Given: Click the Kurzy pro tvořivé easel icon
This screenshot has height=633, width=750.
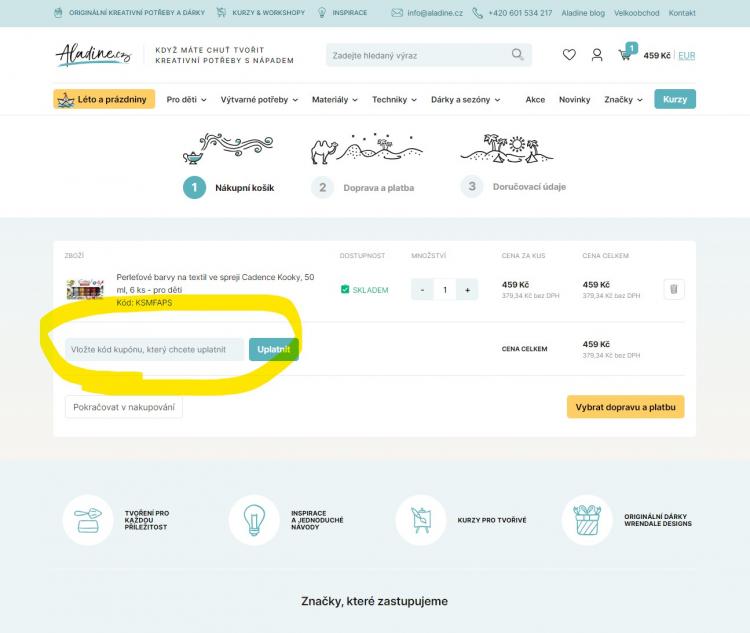Looking at the screenshot, I should pyautogui.click(x=421, y=520).
